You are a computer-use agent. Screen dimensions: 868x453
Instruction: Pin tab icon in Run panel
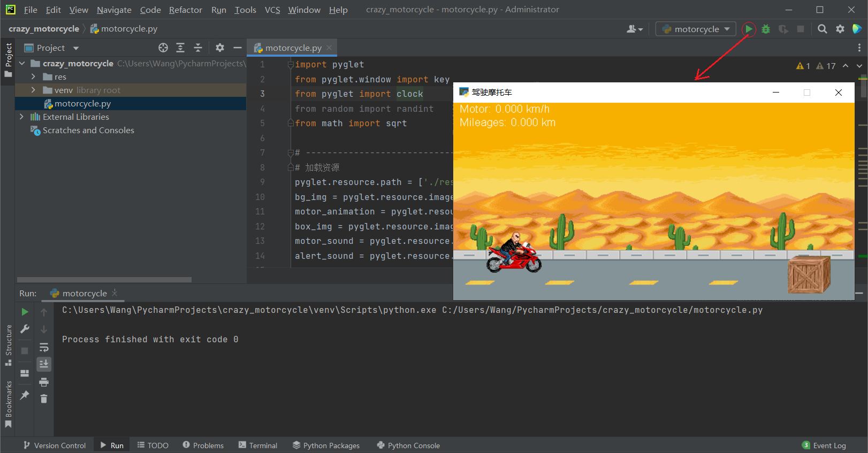click(25, 395)
